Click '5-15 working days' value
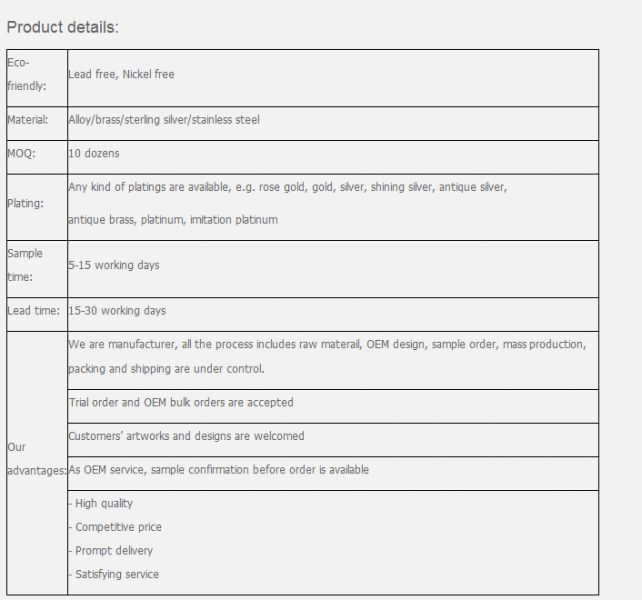The image size is (642, 600). (x=113, y=265)
